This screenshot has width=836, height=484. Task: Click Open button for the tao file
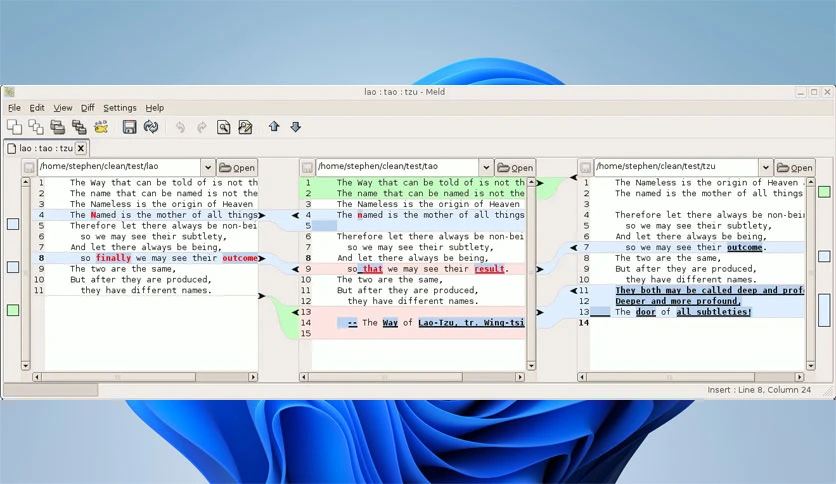click(516, 167)
